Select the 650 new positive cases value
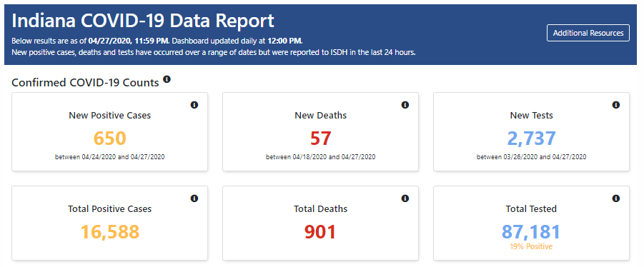Viewport: 644px width, 267px height. point(109,138)
